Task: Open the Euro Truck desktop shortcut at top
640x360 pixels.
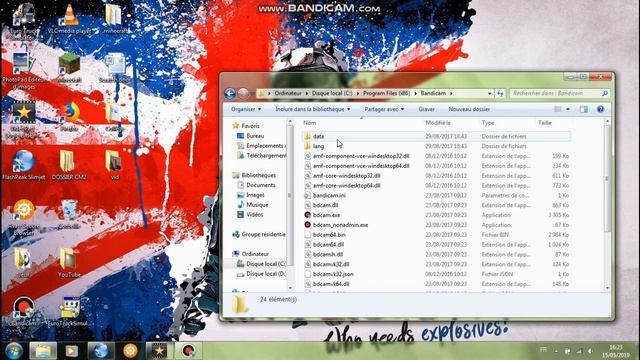Action: [x=23, y=20]
